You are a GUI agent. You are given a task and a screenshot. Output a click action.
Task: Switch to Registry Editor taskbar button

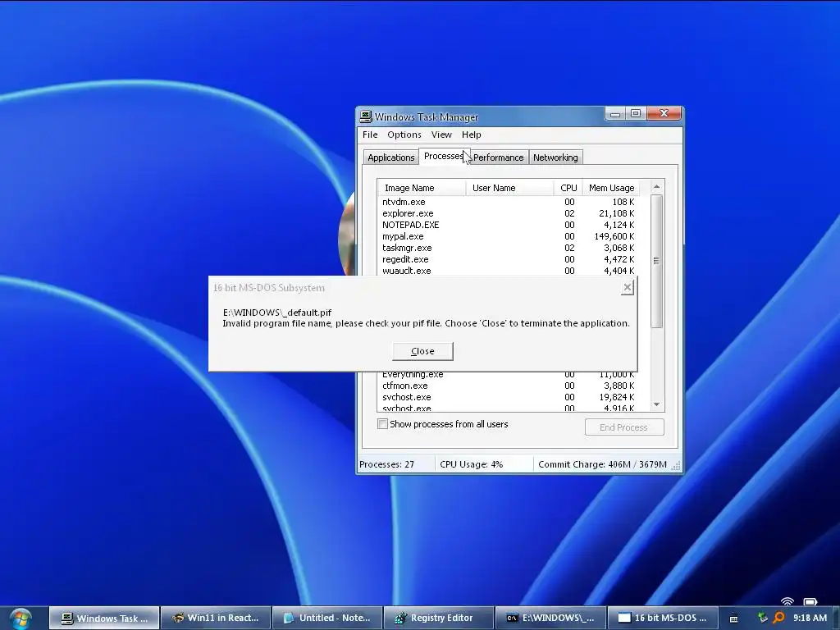coord(439,619)
